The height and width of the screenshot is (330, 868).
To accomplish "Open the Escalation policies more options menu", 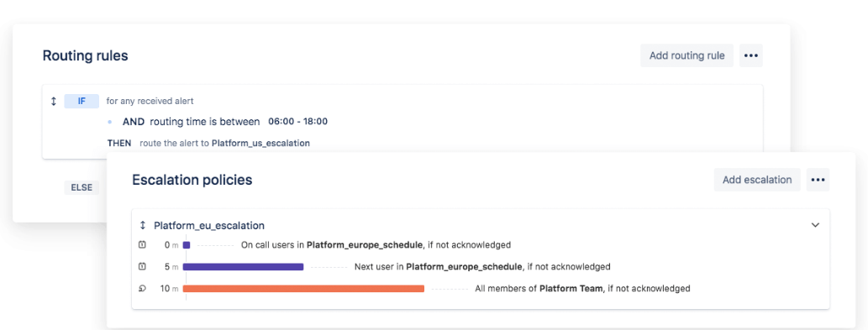I will pyautogui.click(x=818, y=180).
